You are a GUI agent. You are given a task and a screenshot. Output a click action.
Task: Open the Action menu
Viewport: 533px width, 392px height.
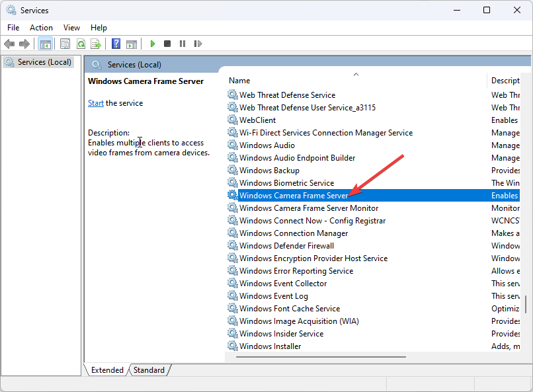point(41,28)
